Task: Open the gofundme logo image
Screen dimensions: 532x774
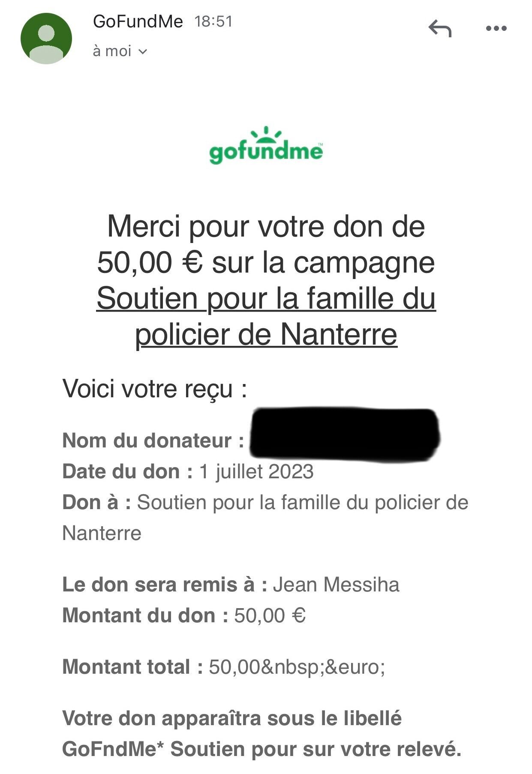Action: 266,145
